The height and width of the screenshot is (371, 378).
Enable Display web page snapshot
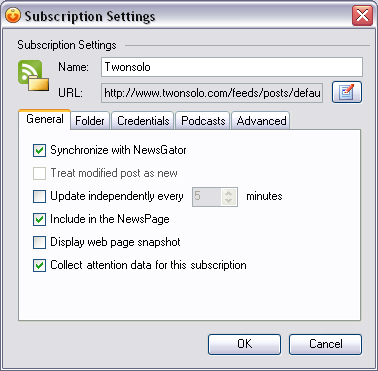point(39,242)
